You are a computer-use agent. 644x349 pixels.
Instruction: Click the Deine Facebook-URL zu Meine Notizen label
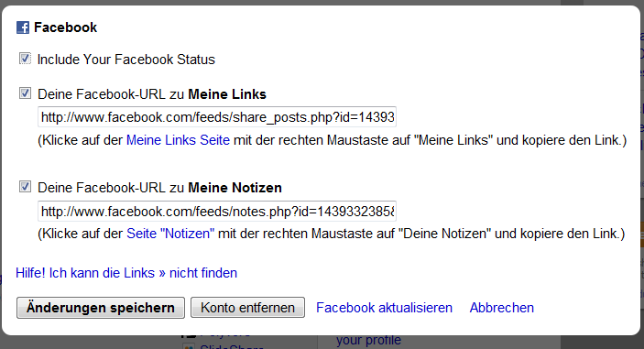click(159, 188)
